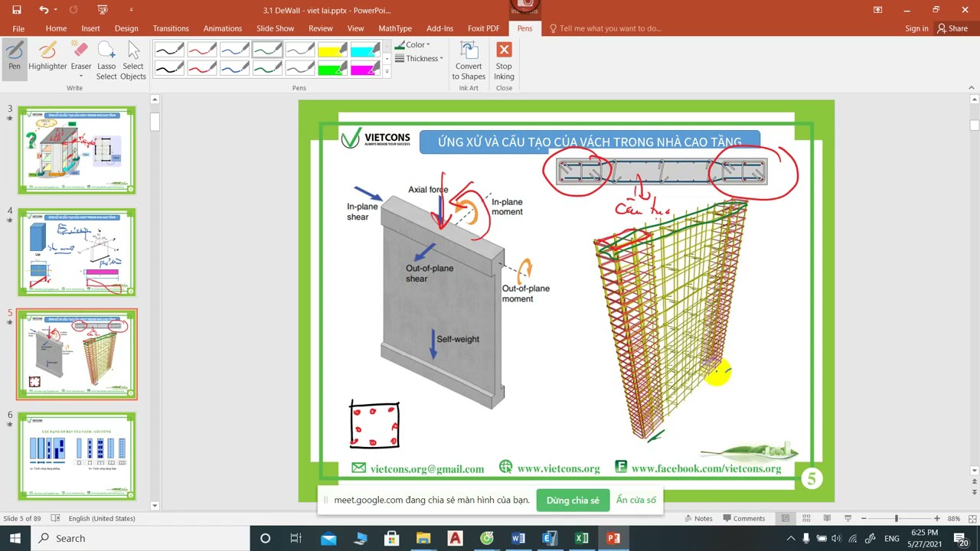This screenshot has width=980, height=551.
Task: Click Tell me what you want to do
Action: pyautogui.click(x=605, y=28)
